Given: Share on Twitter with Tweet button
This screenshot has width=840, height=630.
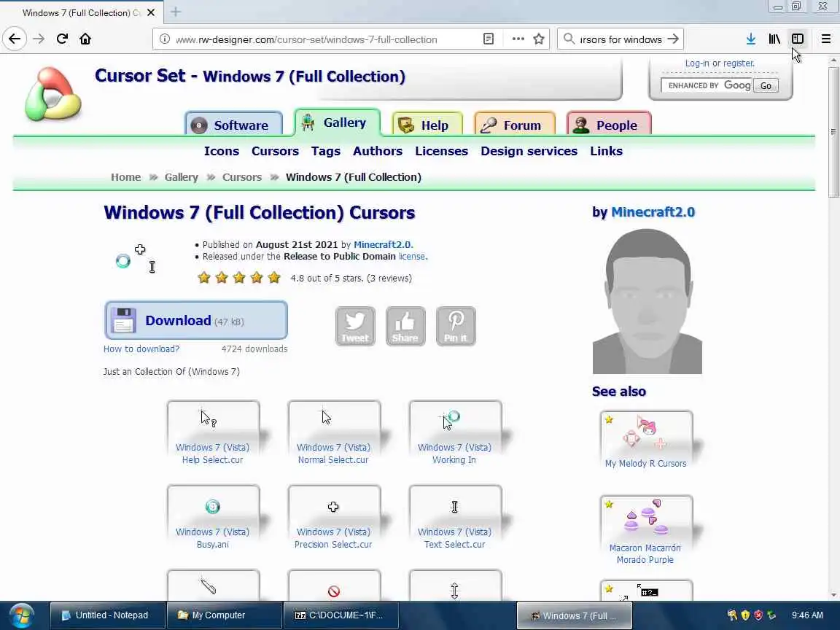Looking at the screenshot, I should click(355, 326).
